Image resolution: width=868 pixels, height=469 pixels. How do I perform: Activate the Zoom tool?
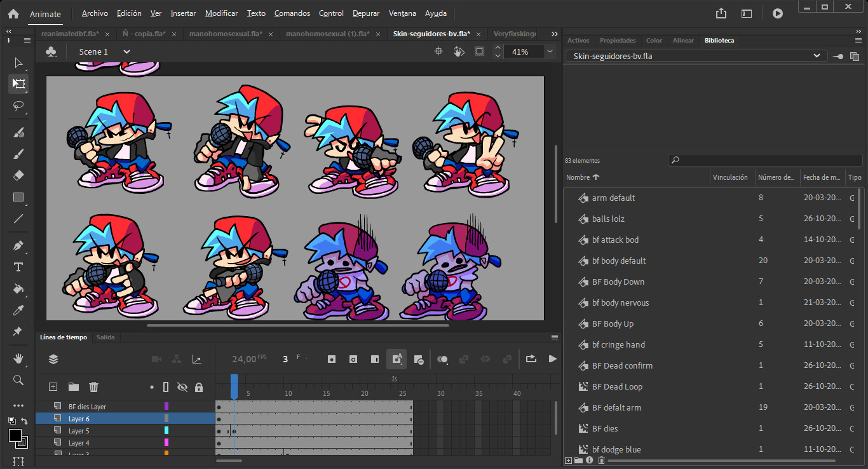point(18,380)
